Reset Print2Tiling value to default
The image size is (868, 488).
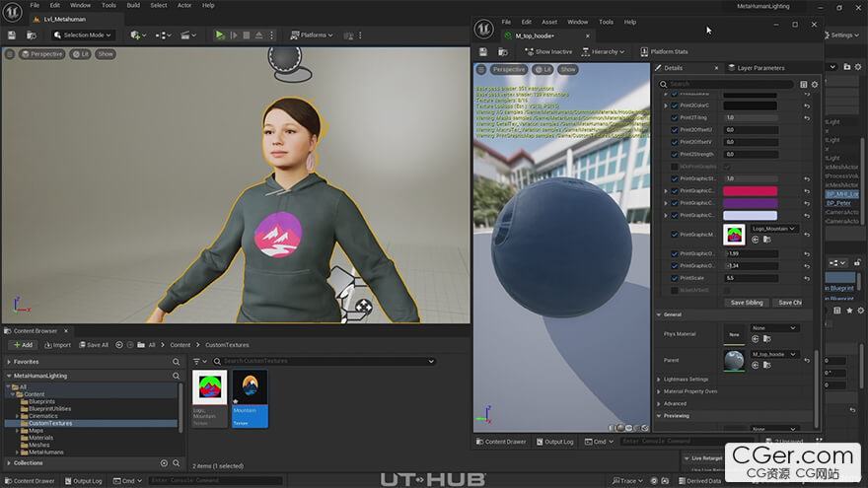click(807, 118)
